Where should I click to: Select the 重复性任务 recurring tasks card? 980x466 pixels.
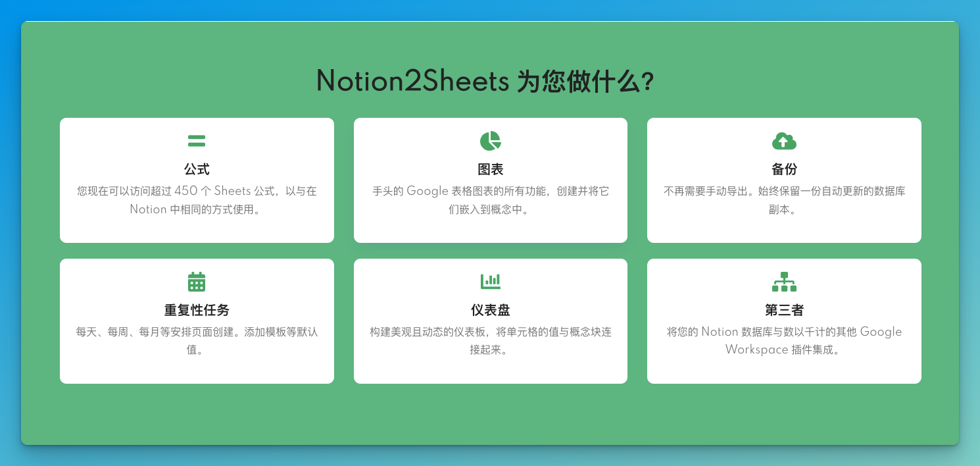197,321
